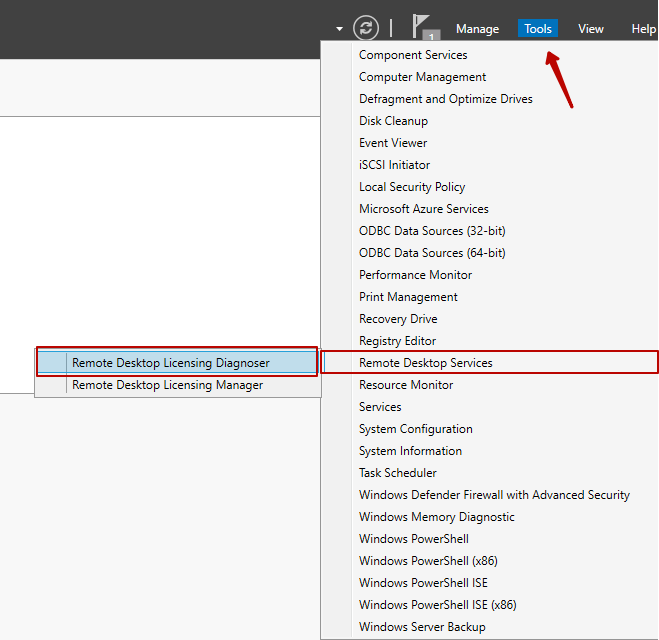
Task: Expand Remote Desktop Services submenu
Action: point(426,363)
